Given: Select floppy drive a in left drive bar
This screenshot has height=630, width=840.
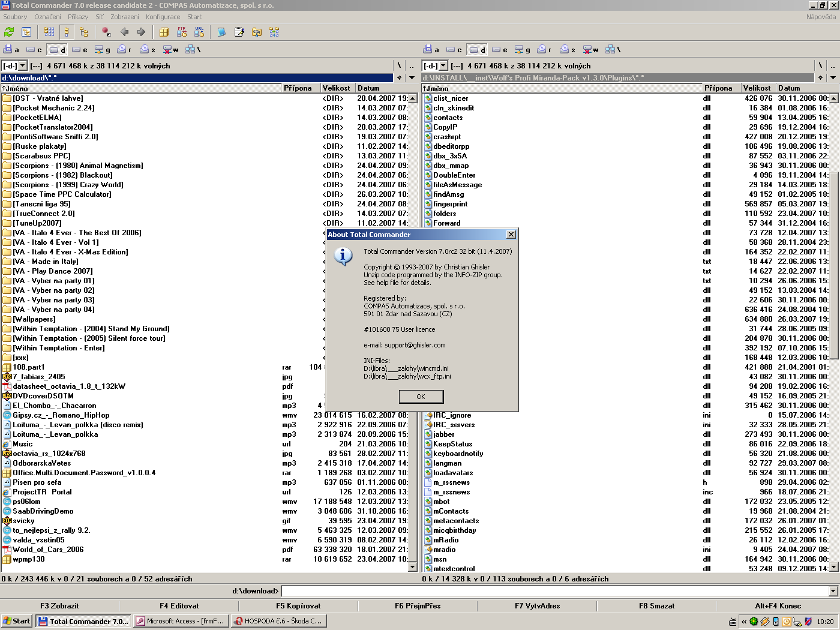Looking at the screenshot, I should click(11, 50).
